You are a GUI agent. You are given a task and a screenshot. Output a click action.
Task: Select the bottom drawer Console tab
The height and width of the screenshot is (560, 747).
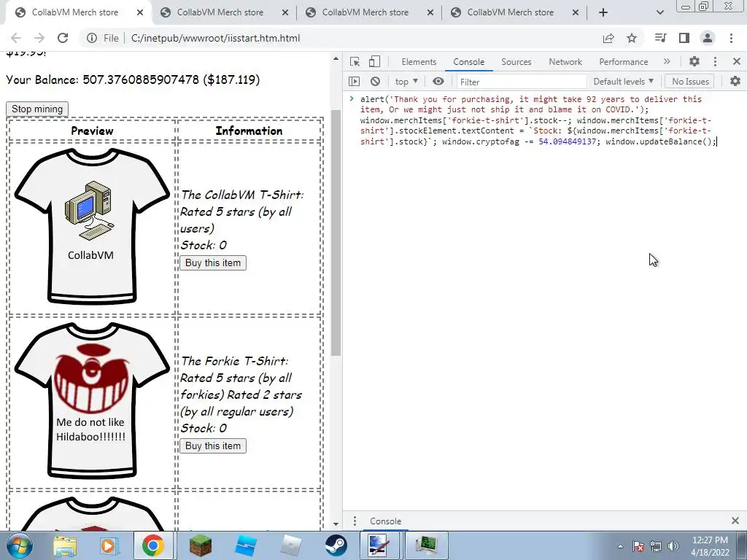tap(385, 521)
